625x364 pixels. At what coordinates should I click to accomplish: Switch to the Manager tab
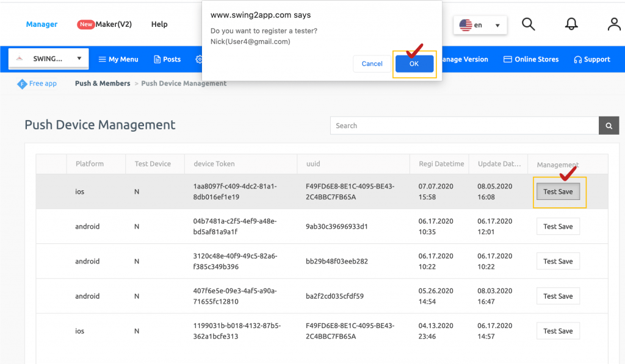[42, 24]
